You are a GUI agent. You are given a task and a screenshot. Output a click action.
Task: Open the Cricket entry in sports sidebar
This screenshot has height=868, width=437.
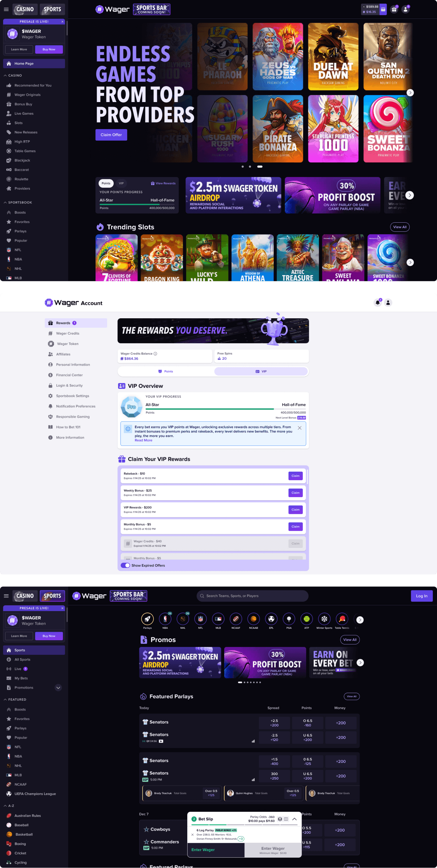coord(34,853)
